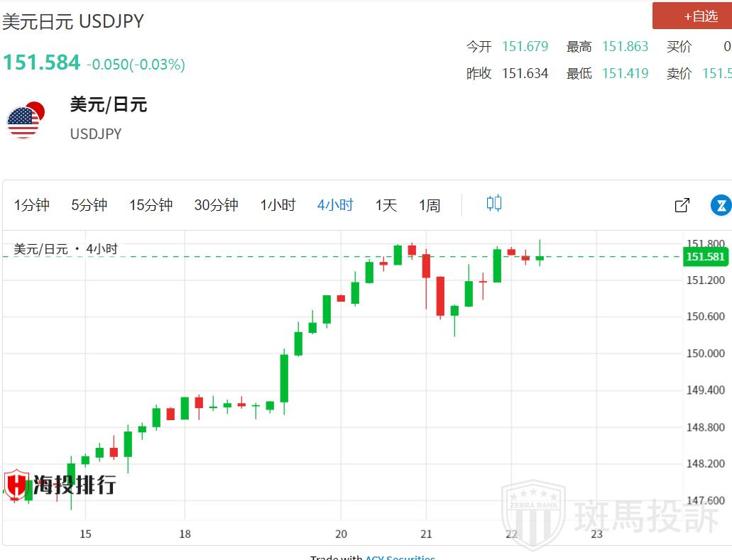Click date 20 on the time axis
The width and height of the screenshot is (732, 560).
341,534
